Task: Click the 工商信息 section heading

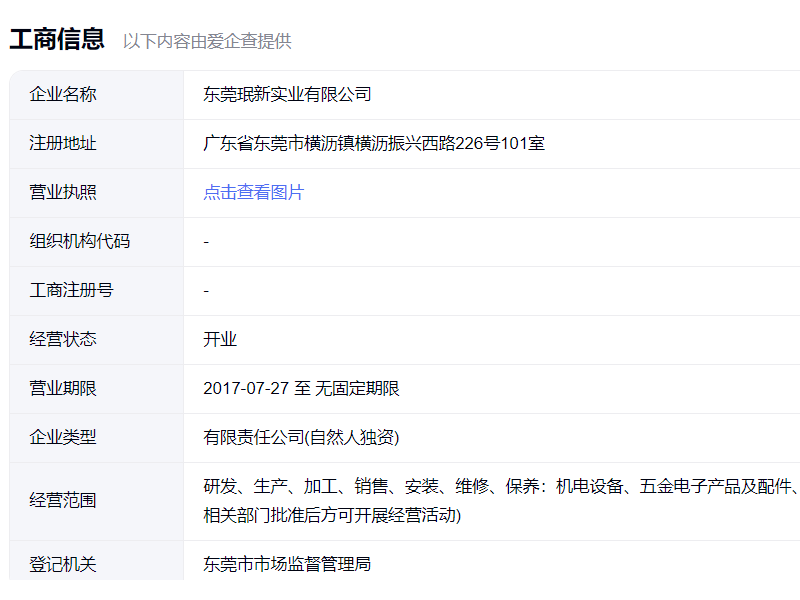Action: click(57, 39)
